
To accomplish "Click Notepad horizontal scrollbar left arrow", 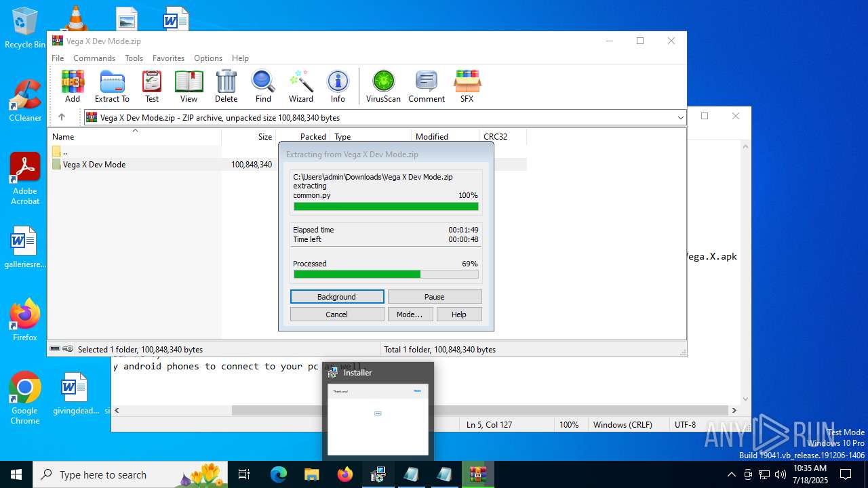I will tap(117, 411).
